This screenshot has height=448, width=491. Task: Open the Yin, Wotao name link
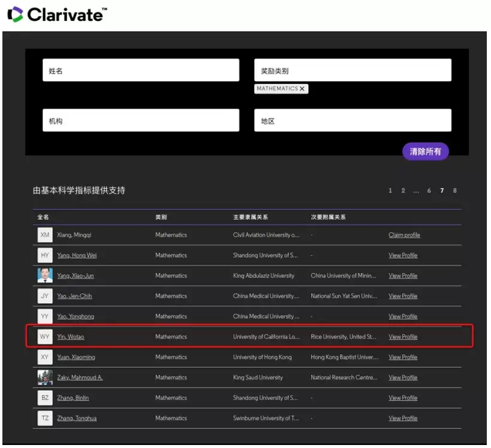71,337
